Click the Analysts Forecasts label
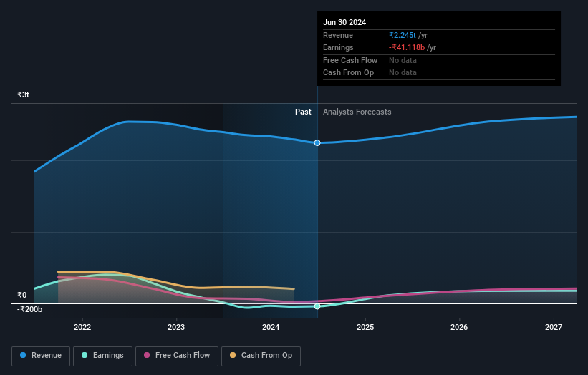 tap(357, 112)
